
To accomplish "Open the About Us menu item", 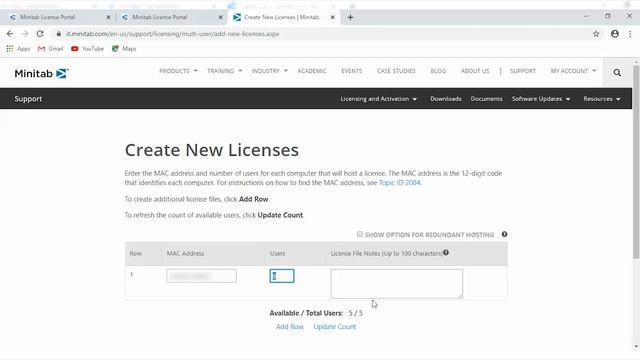I will (x=475, y=71).
